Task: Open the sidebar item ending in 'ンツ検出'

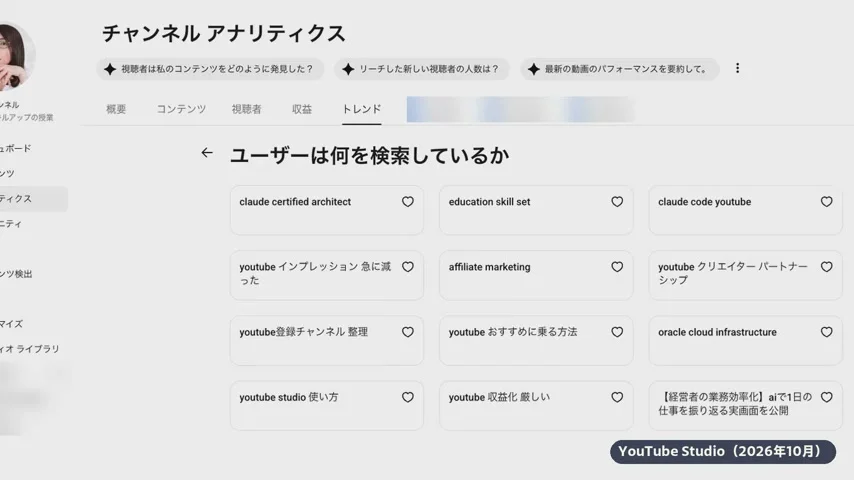Action: pyautogui.click(x=16, y=274)
